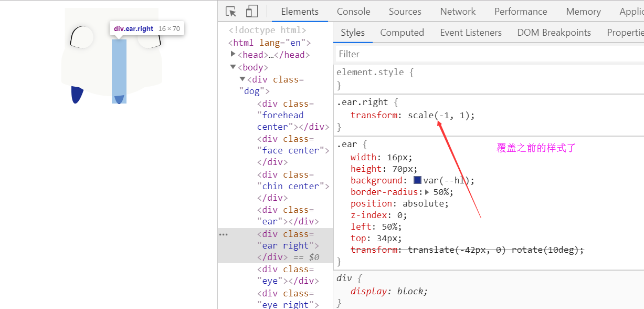Collapse the div class dog node
The image size is (644, 309).
click(242, 79)
